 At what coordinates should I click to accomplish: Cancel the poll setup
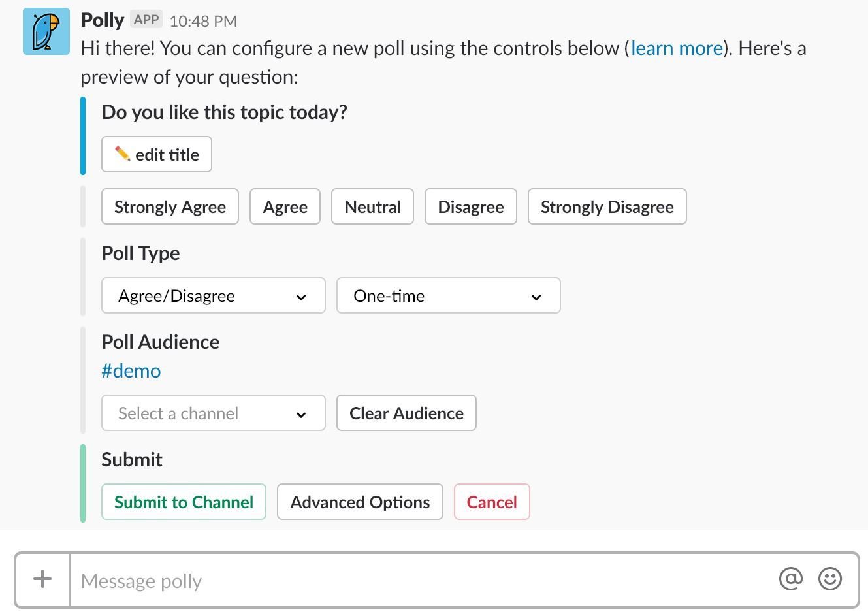(491, 502)
